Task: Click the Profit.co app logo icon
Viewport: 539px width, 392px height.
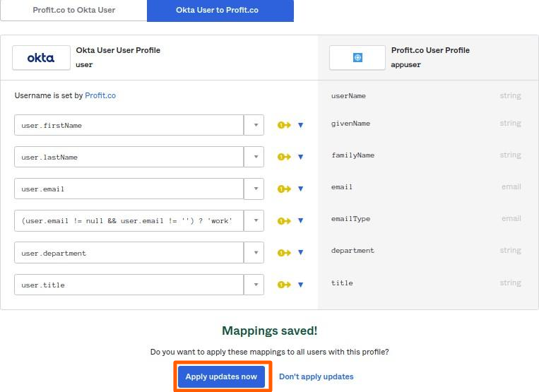Action: click(357, 58)
